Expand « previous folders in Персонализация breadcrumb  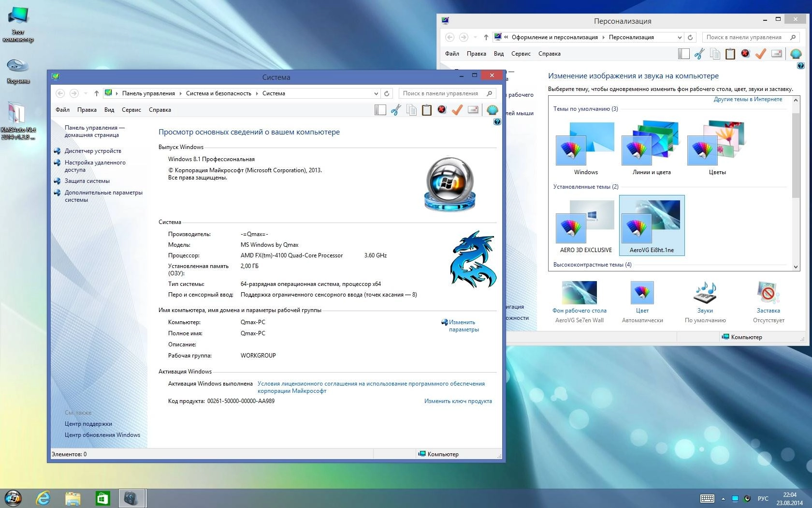pos(506,37)
